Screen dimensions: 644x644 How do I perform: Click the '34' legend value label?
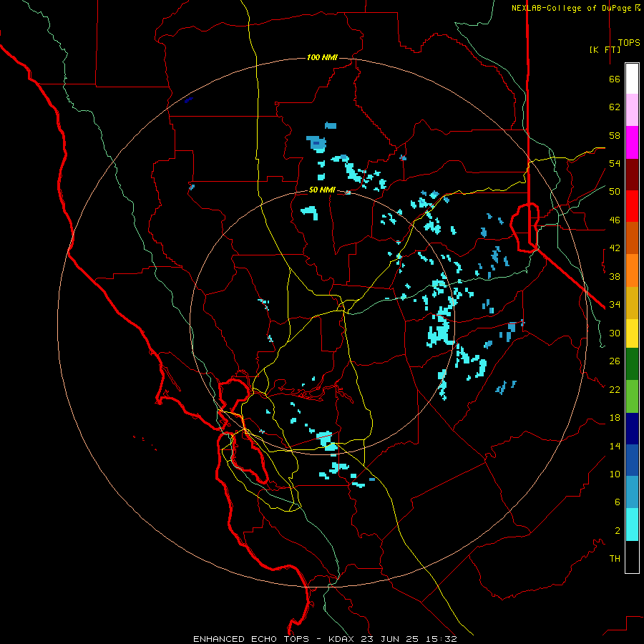coord(615,305)
